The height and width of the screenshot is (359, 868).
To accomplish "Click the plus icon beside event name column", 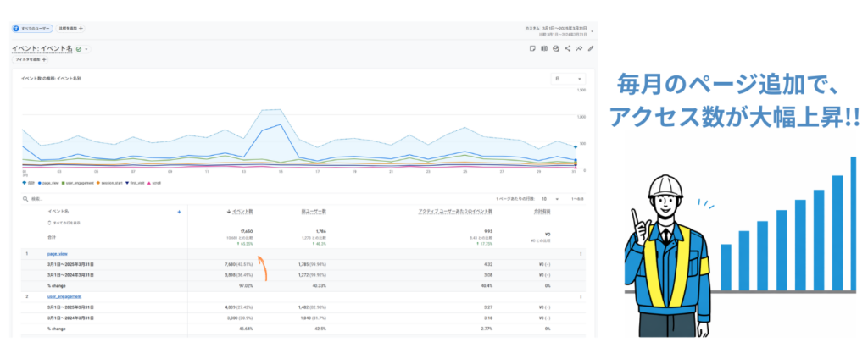I will 178,211.
